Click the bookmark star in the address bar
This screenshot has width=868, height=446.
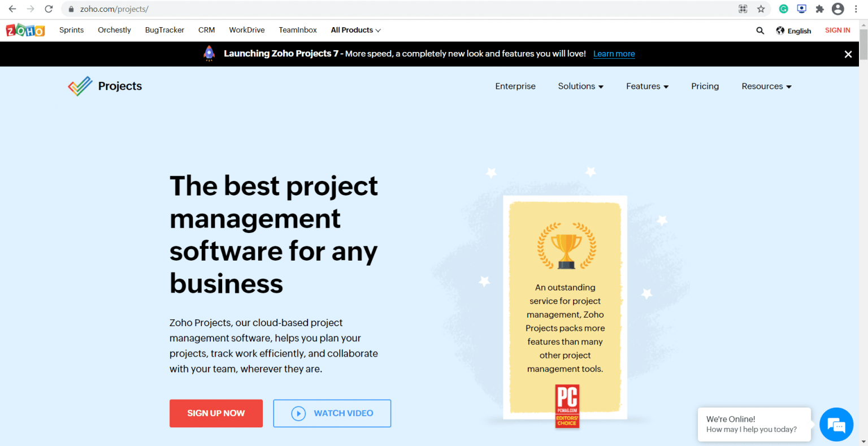(x=761, y=9)
